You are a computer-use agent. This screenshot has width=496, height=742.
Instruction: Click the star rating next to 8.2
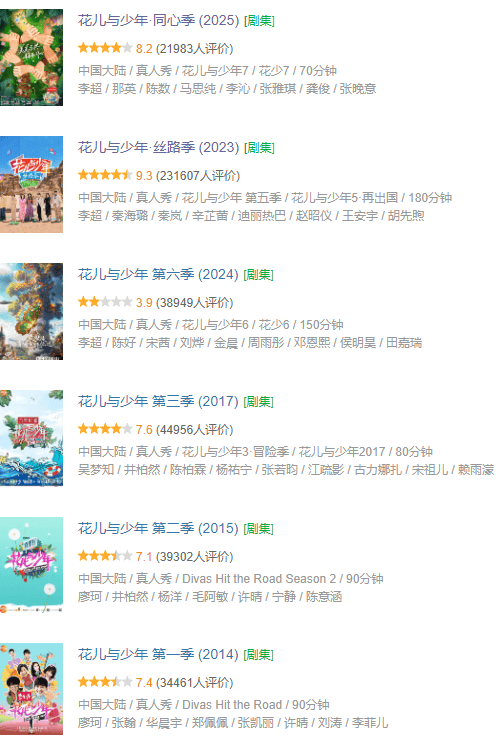[x=105, y=48]
